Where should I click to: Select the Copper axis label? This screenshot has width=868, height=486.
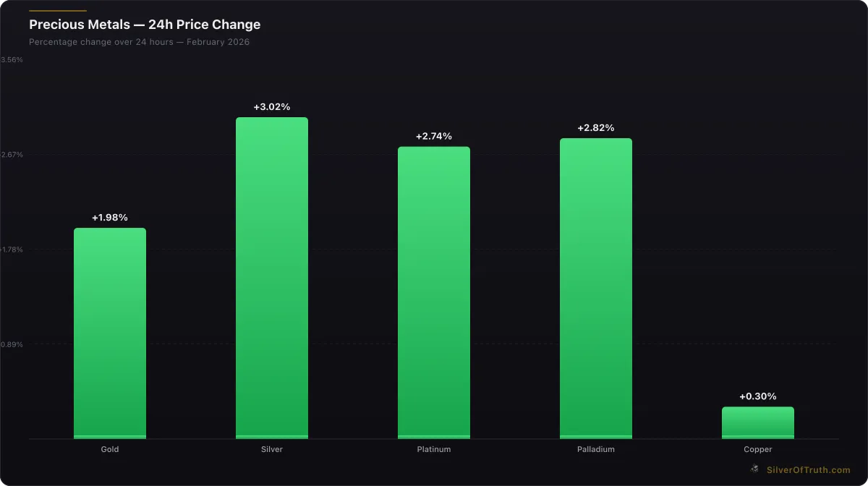[758, 449]
